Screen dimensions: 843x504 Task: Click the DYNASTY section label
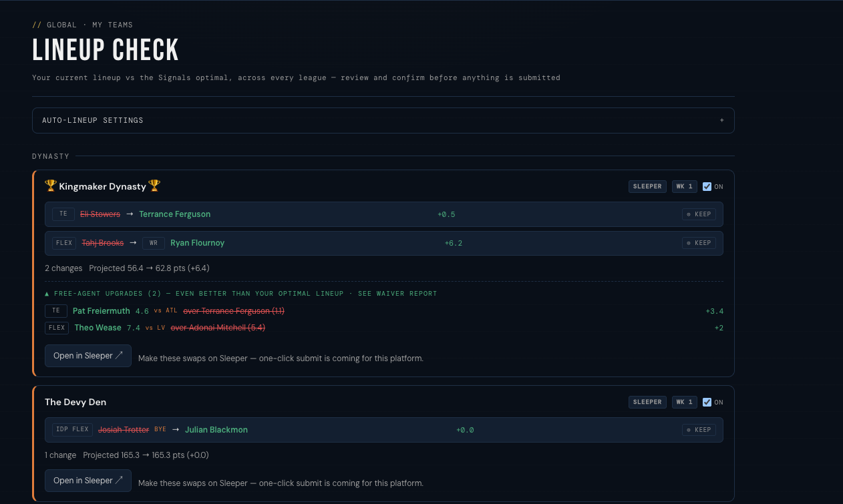tap(51, 156)
